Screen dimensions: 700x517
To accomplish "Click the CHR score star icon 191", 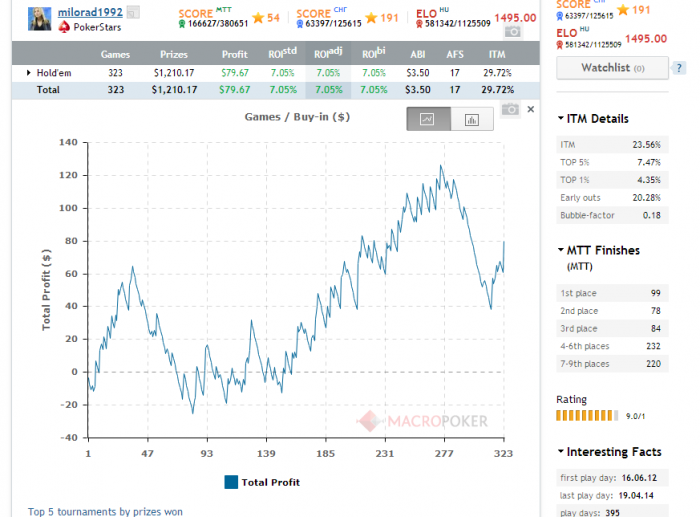I will 371,18.
